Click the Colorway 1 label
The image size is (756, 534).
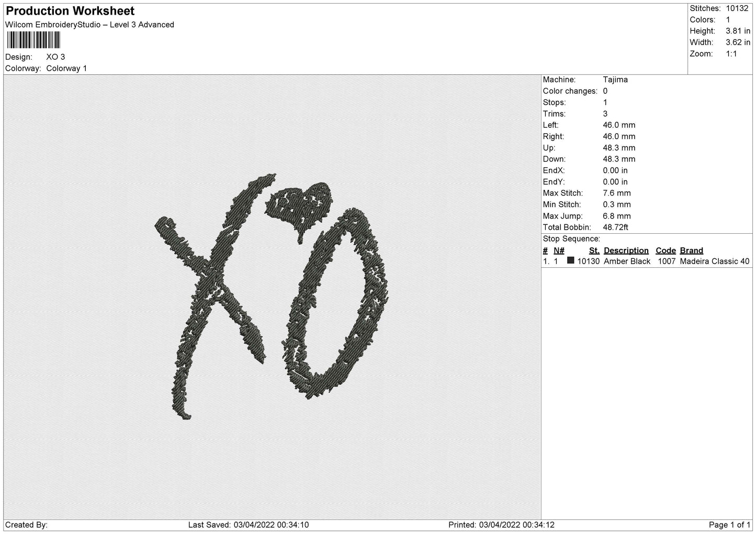66,69
